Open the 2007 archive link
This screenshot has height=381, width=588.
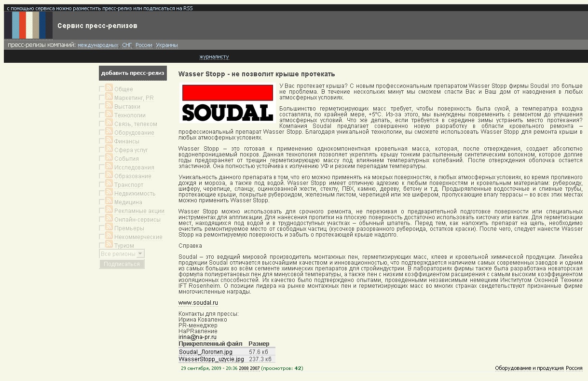255,368
